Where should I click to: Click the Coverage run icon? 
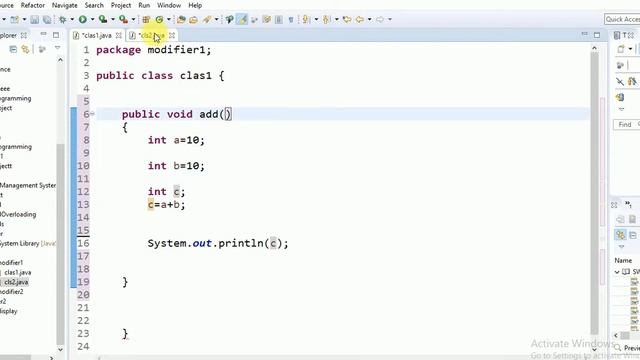(103, 19)
